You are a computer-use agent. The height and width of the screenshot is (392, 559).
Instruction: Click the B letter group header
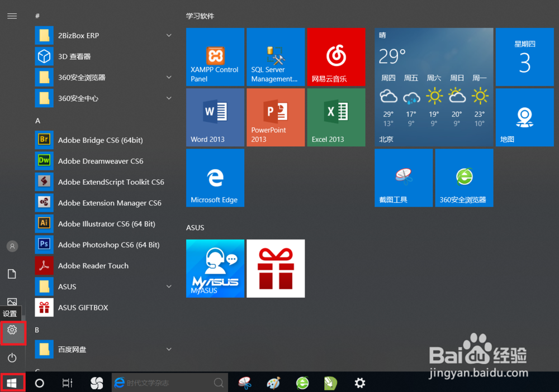37,330
